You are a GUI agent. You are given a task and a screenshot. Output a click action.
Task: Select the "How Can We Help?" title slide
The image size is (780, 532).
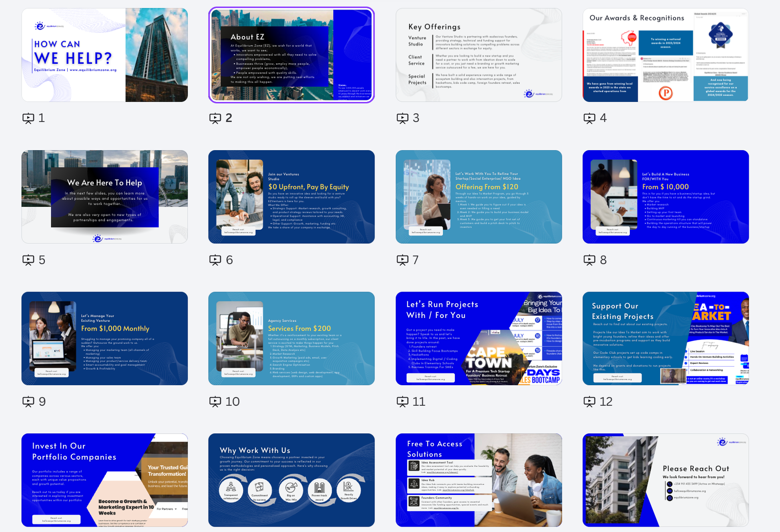pyautogui.click(x=104, y=55)
